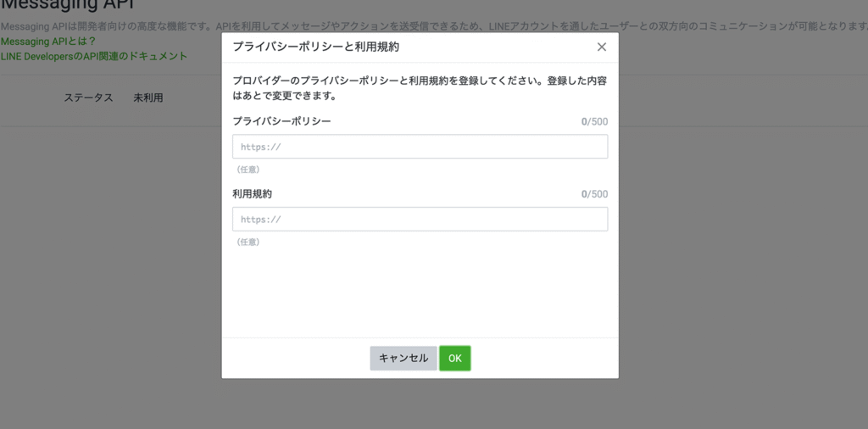Click the dialog title プライバシーポリシーと利用規約

(316, 47)
